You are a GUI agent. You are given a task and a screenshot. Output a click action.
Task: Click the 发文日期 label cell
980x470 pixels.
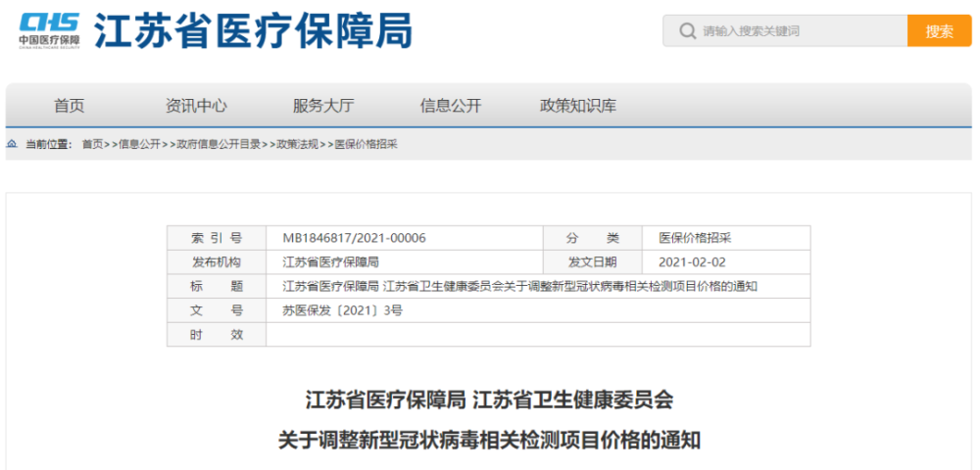point(593,262)
